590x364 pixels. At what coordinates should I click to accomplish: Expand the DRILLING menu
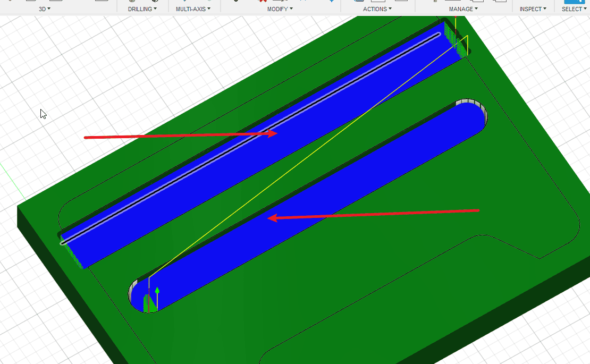pos(142,9)
